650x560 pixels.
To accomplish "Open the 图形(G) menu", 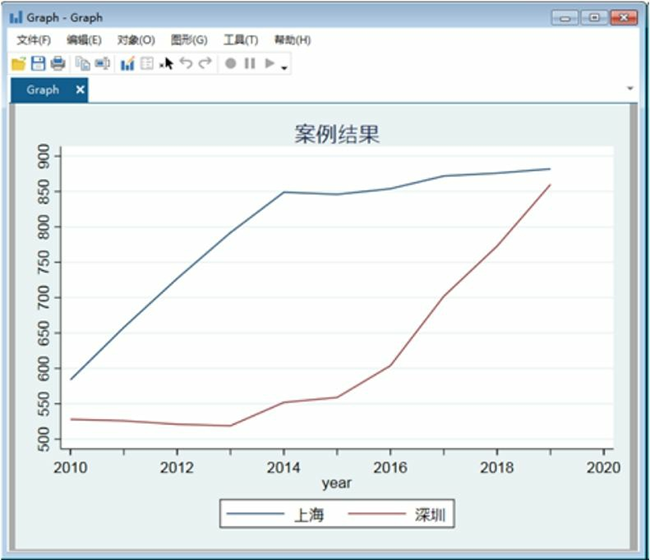I will tap(189, 40).
